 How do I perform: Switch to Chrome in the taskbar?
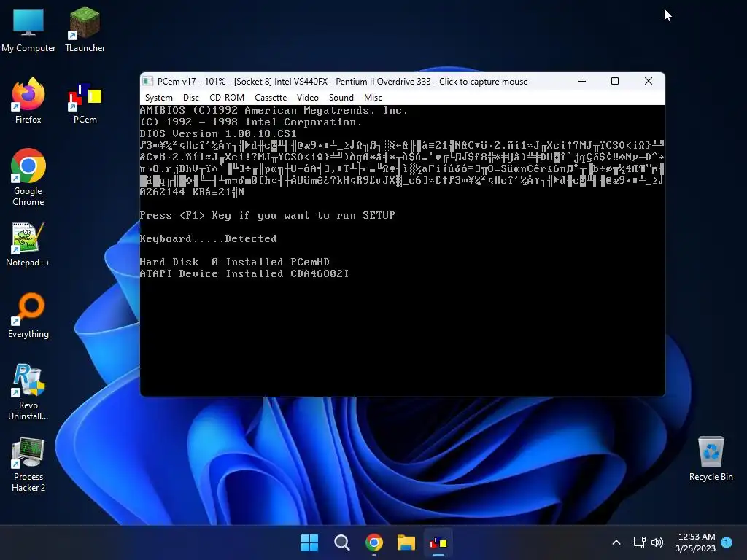[x=374, y=542]
